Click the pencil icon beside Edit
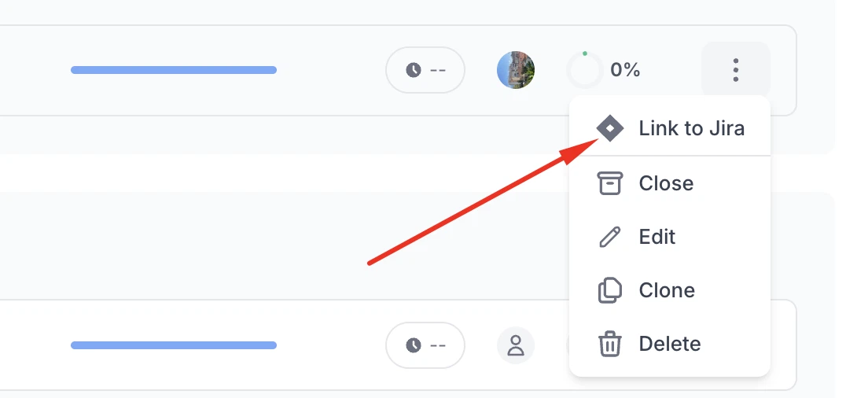Viewport: 868px width, 398px height. pos(610,237)
